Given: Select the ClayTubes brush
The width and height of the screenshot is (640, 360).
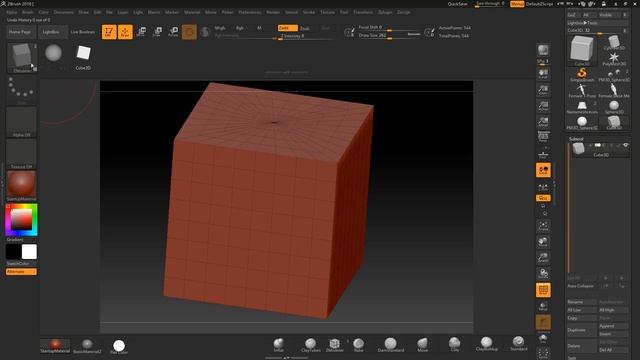Looking at the screenshot, I should point(310,345).
